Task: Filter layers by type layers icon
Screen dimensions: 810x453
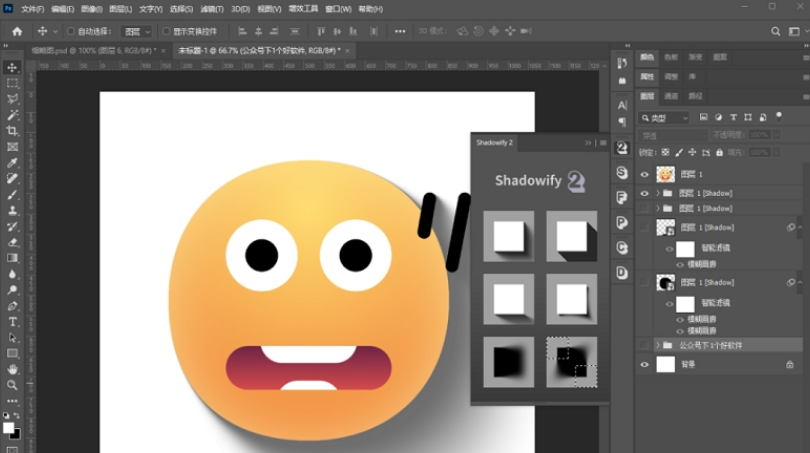Action: [x=733, y=118]
